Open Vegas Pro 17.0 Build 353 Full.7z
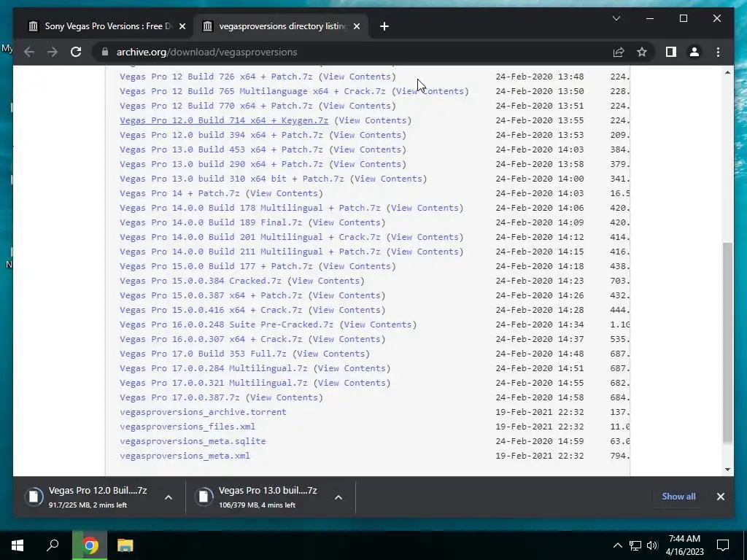 point(203,354)
